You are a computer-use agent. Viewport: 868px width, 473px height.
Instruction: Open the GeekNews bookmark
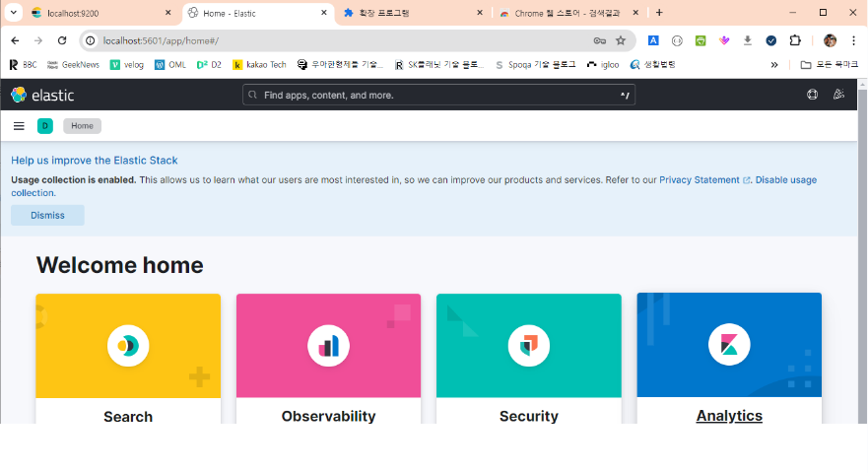click(73, 65)
